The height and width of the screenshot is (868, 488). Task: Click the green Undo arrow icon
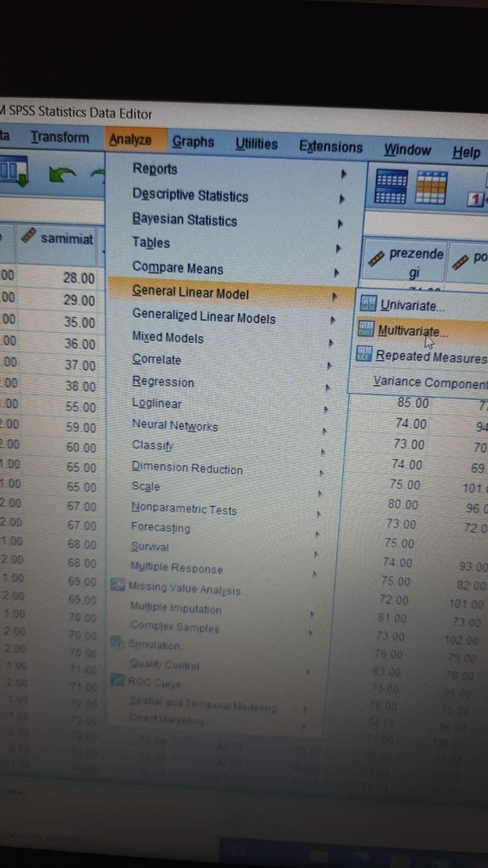pos(62,174)
